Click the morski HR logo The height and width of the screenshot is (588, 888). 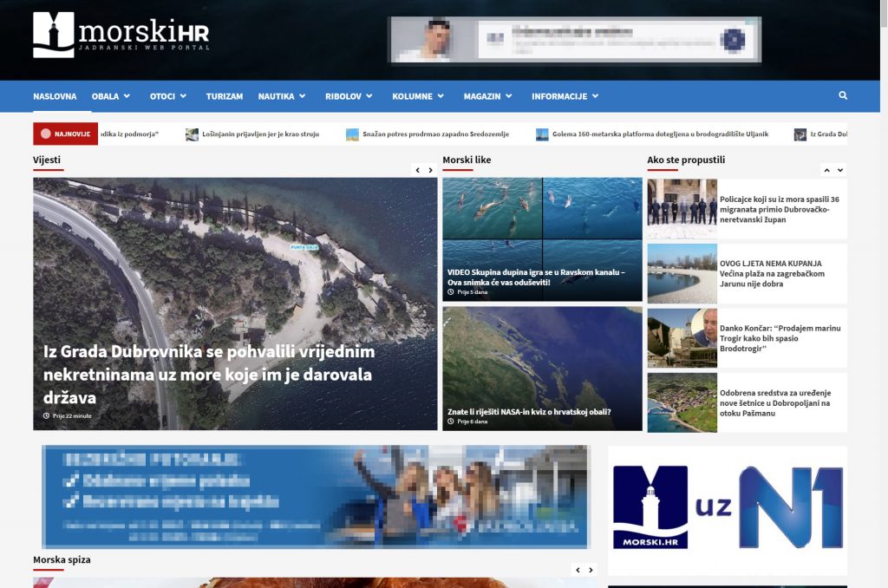(121, 35)
